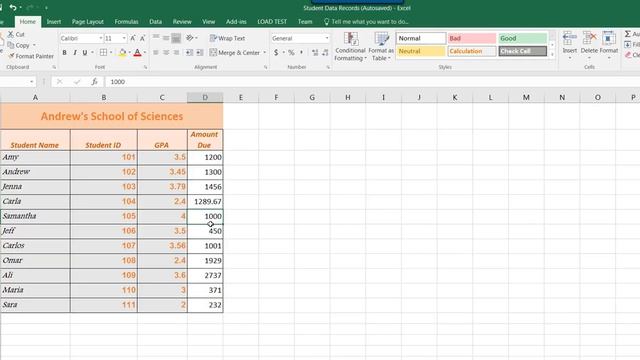Viewport: 640px width, 360px height.
Task: Select Top Align icon
Action: tap(156, 38)
